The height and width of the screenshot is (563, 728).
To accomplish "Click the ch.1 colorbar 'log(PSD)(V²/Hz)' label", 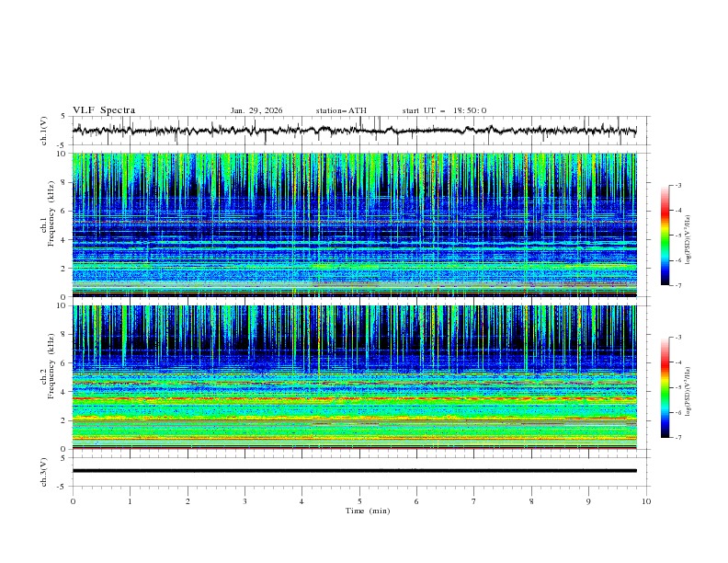I will coord(688,240).
